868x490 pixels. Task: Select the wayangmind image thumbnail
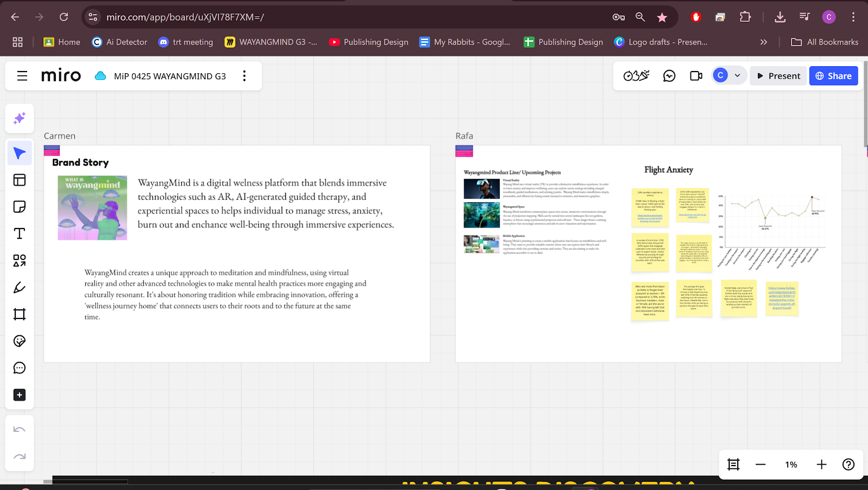click(x=92, y=208)
